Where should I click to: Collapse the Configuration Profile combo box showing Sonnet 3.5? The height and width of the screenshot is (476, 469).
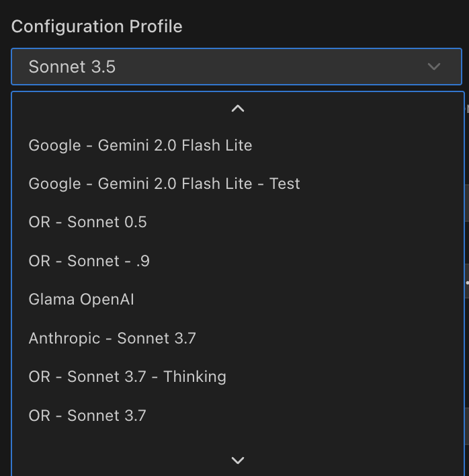click(x=237, y=67)
